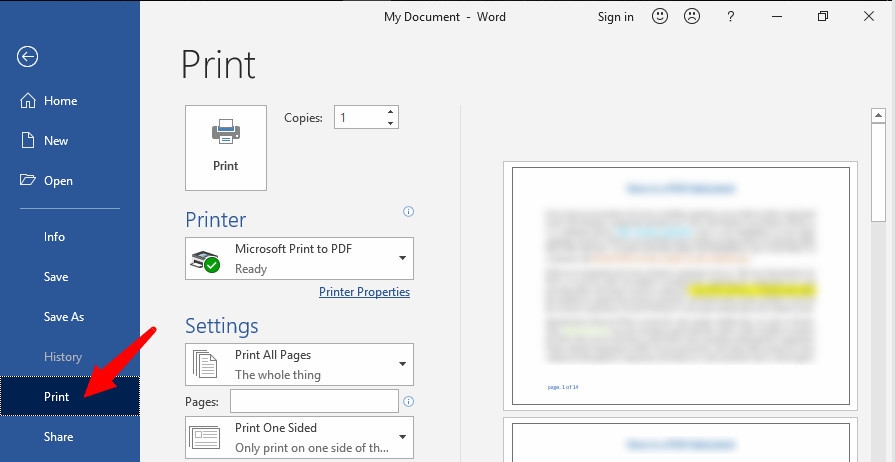Click the large Print button with printer icon

pyautogui.click(x=225, y=147)
